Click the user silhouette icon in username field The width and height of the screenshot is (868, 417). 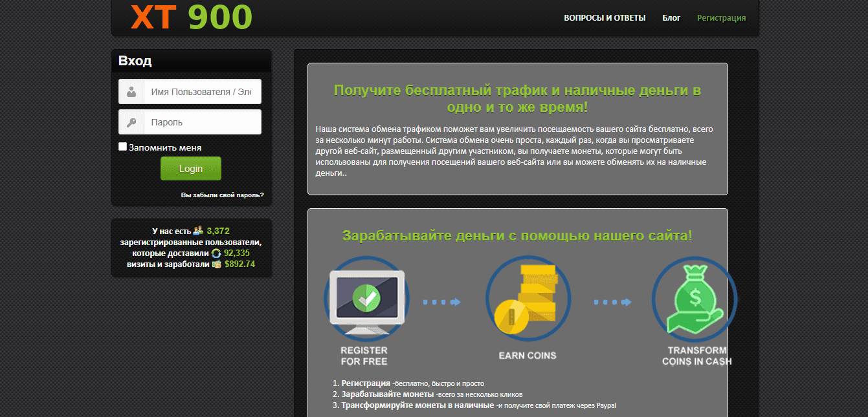tap(131, 92)
